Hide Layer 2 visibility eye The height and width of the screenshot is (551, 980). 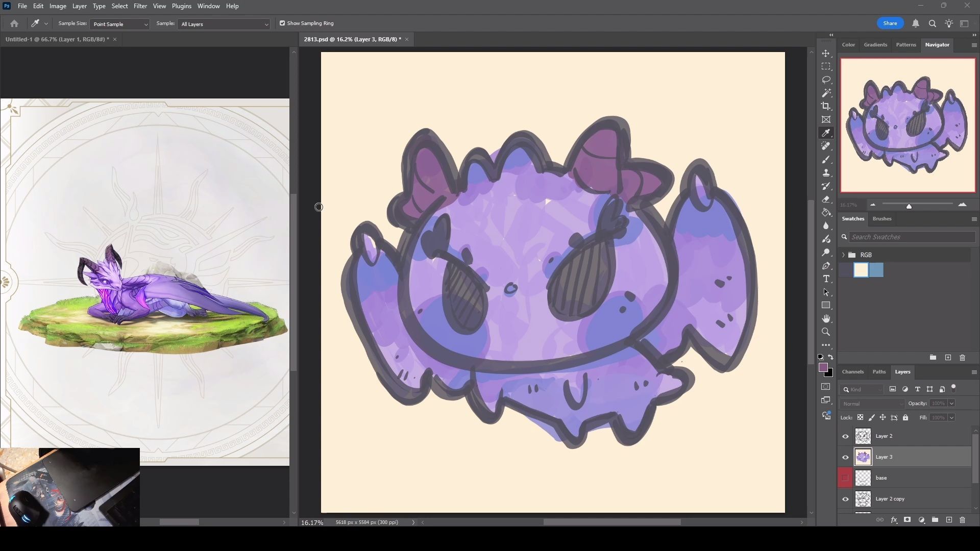pyautogui.click(x=845, y=436)
